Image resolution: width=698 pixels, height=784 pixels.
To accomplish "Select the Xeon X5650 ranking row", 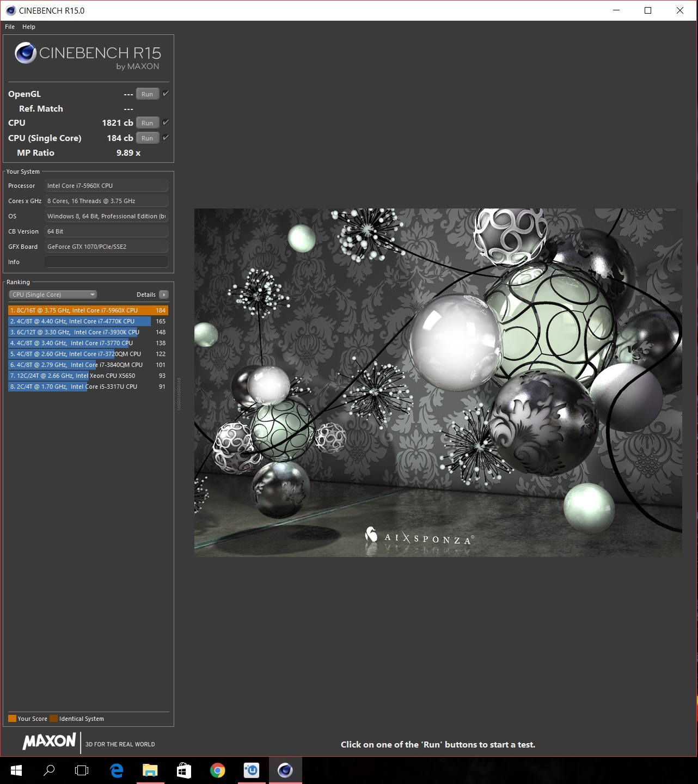I will 88,376.
